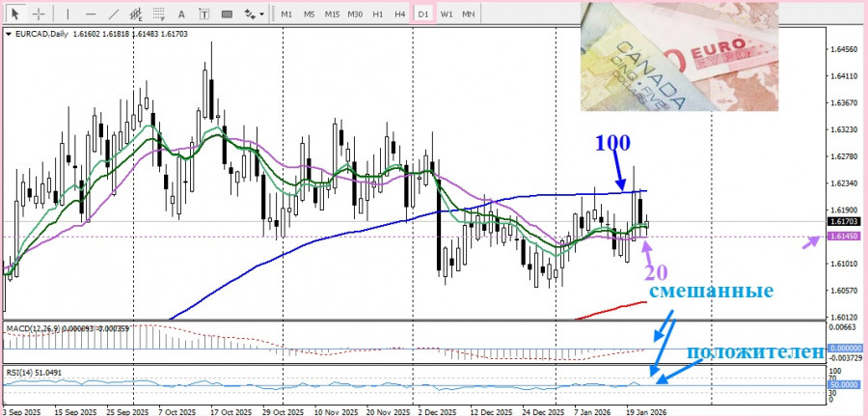This screenshot has height=420, width=868.
Task: Switch chart to M5 timeframe
Action: tap(309, 14)
